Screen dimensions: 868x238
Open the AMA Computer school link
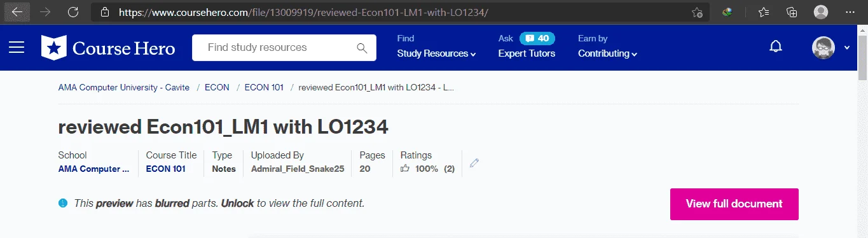[x=93, y=169]
